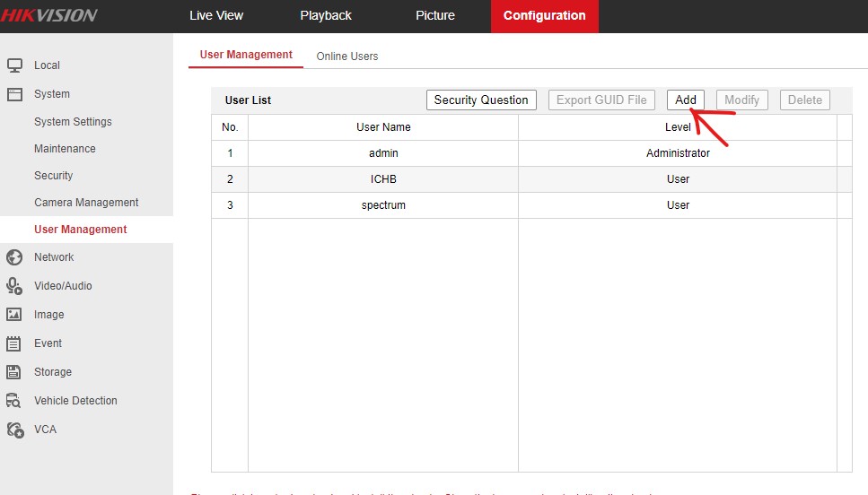Viewport: 868px width, 495px height.
Task: Open System Settings in the sidebar
Action: click(73, 122)
